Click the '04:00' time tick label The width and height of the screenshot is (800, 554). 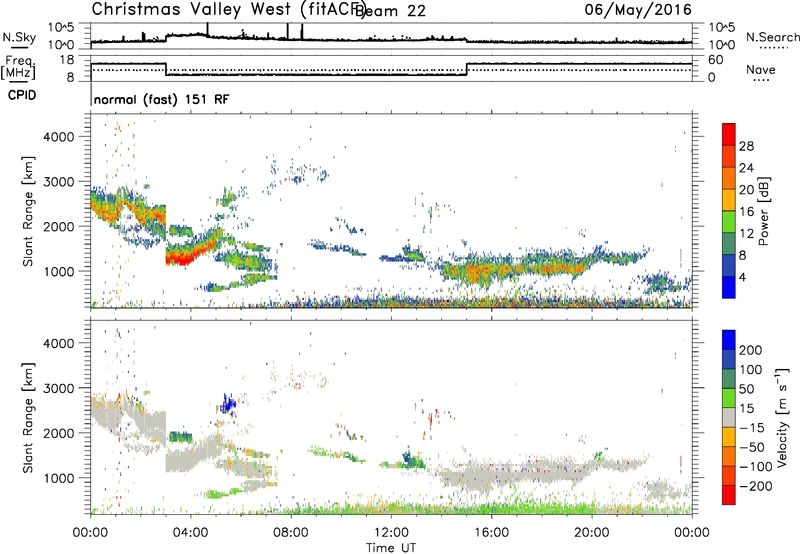point(191,533)
